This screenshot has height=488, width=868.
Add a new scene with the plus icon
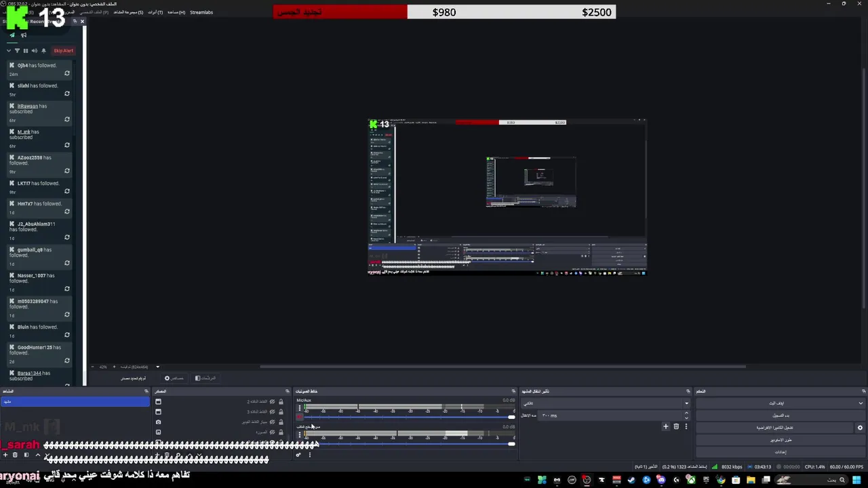5,455
